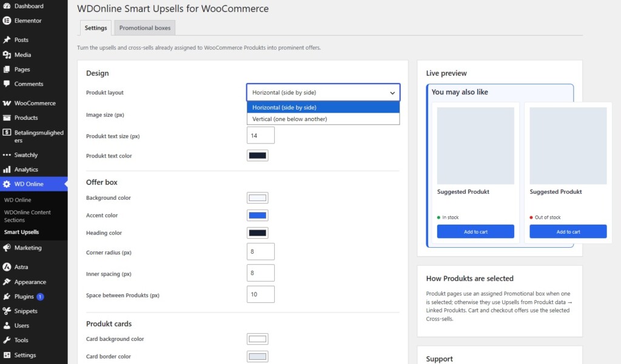Viewport: 621px width, 364px height.
Task: Click the Tools wrench icon
Action: pos(7,340)
